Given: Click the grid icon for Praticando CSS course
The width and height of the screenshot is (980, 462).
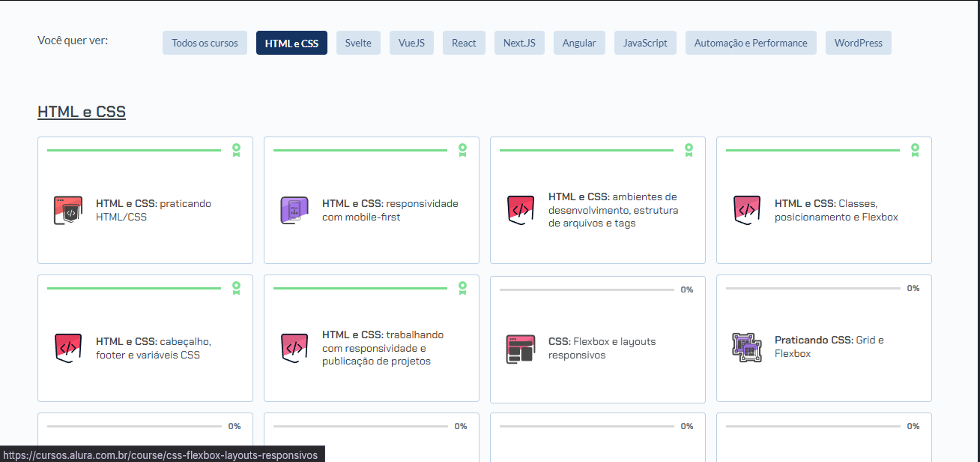Looking at the screenshot, I should 746,347.
